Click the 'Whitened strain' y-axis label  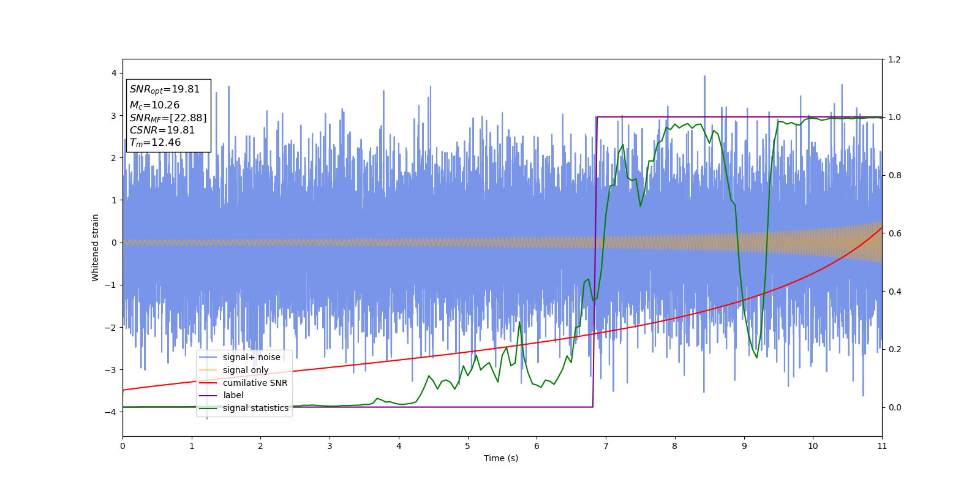[96, 247]
